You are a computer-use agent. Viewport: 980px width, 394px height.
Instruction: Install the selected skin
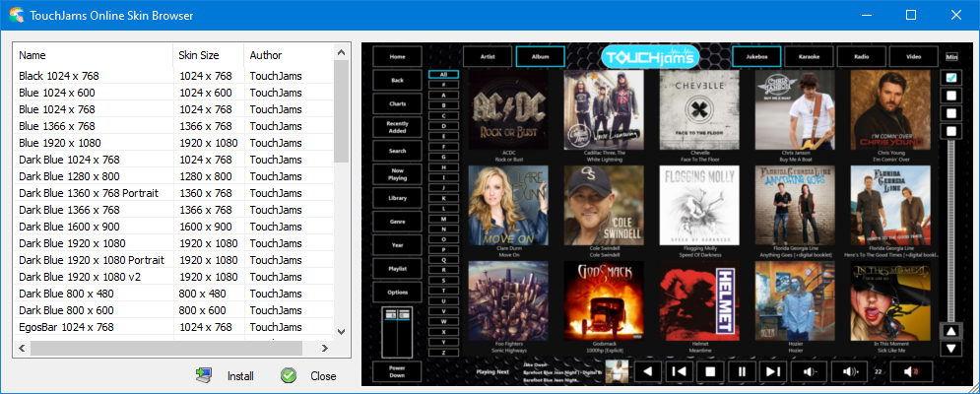pos(227,375)
